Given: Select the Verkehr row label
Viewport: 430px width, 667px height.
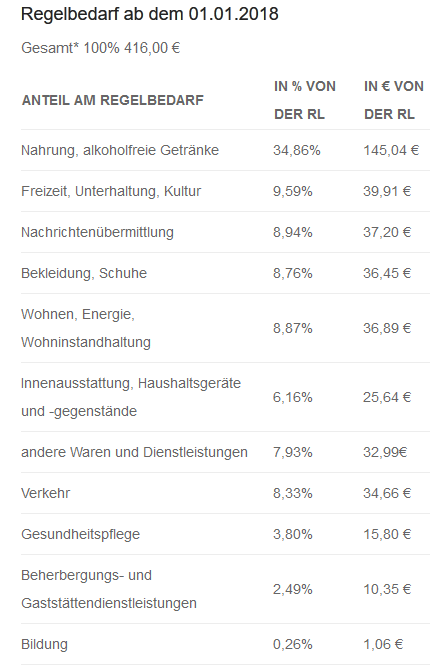Looking at the screenshot, I should click(x=46, y=493).
